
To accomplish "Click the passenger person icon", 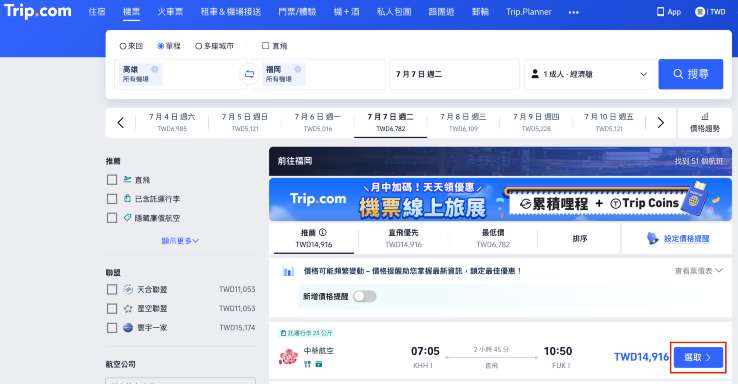I will coord(535,74).
